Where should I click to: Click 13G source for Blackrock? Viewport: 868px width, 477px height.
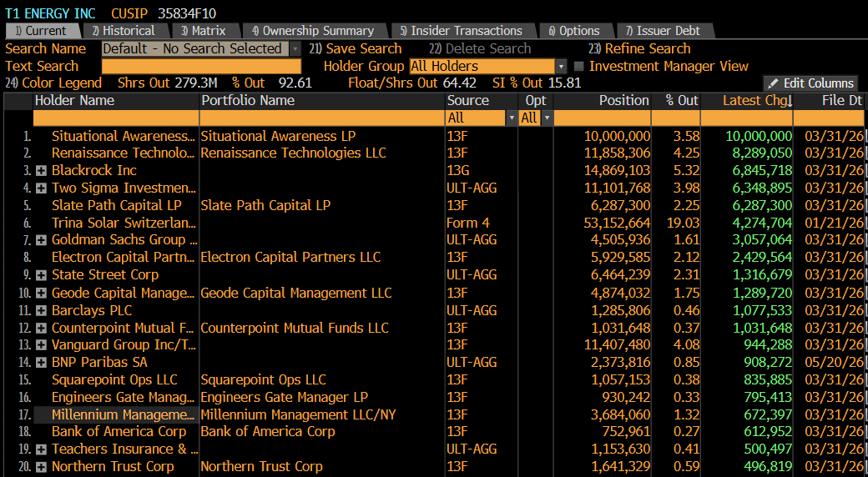tap(458, 171)
